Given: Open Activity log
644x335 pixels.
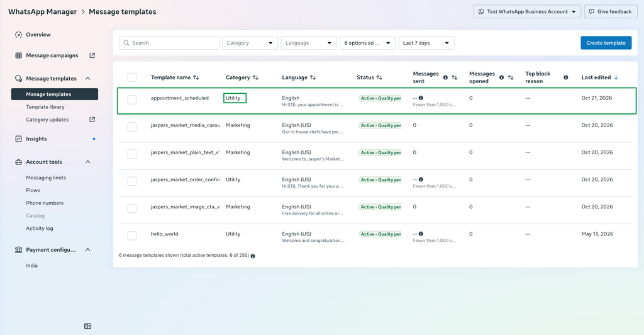Looking at the screenshot, I should pos(40,228).
